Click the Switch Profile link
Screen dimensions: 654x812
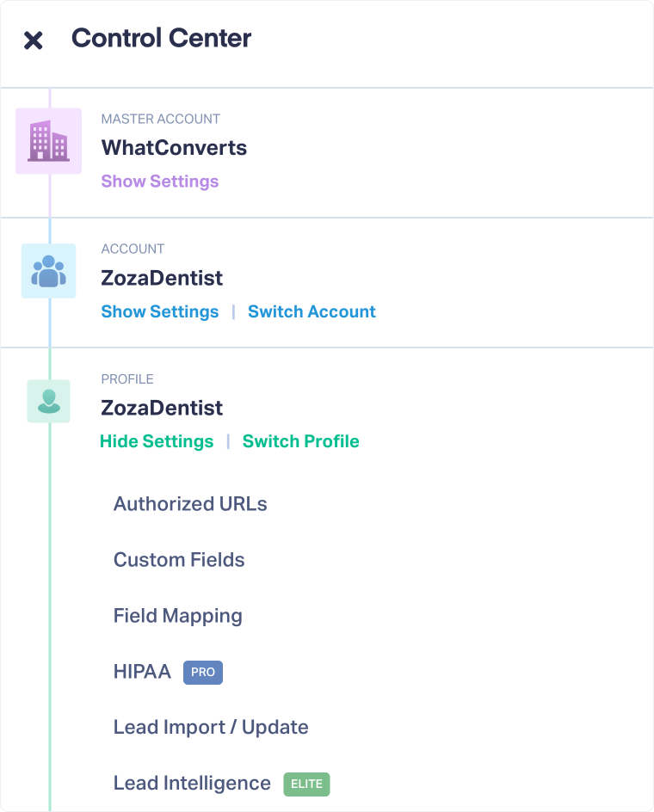[x=300, y=441]
